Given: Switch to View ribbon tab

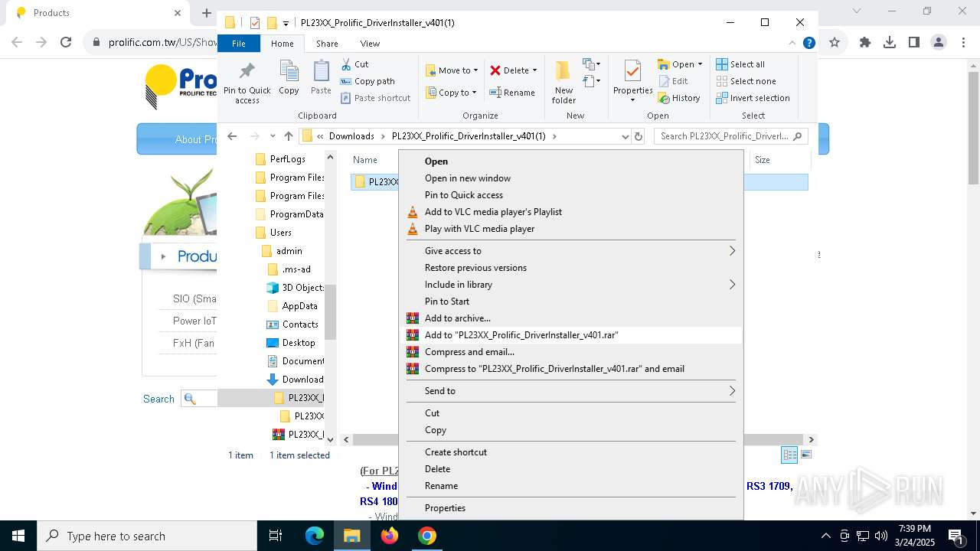Looking at the screenshot, I should click(x=370, y=44).
